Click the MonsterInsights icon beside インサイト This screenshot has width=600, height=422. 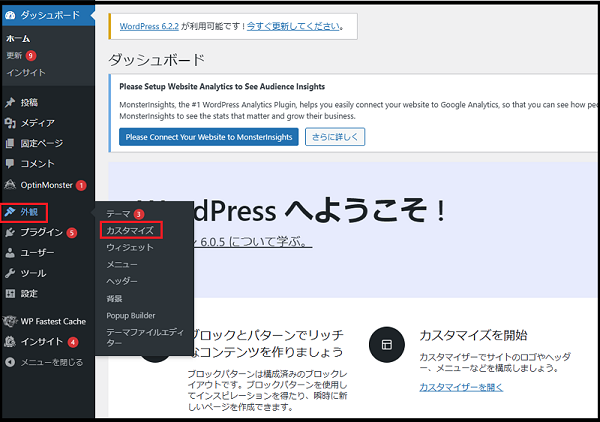click(x=10, y=342)
